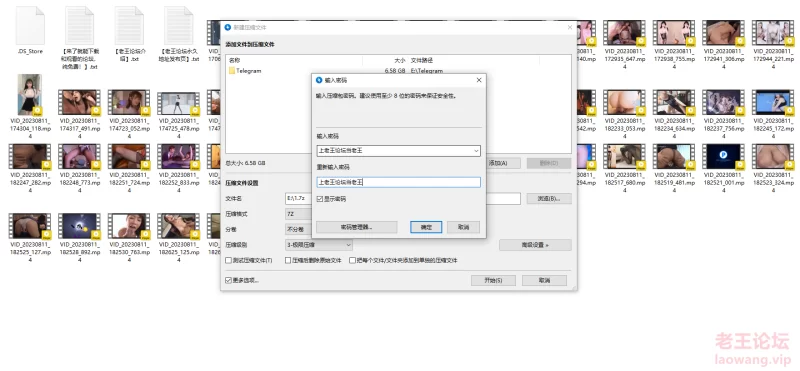Select file VID_20230811_174723_052.mp4
This screenshot has width=800, height=371.
pyautogui.click(x=129, y=102)
